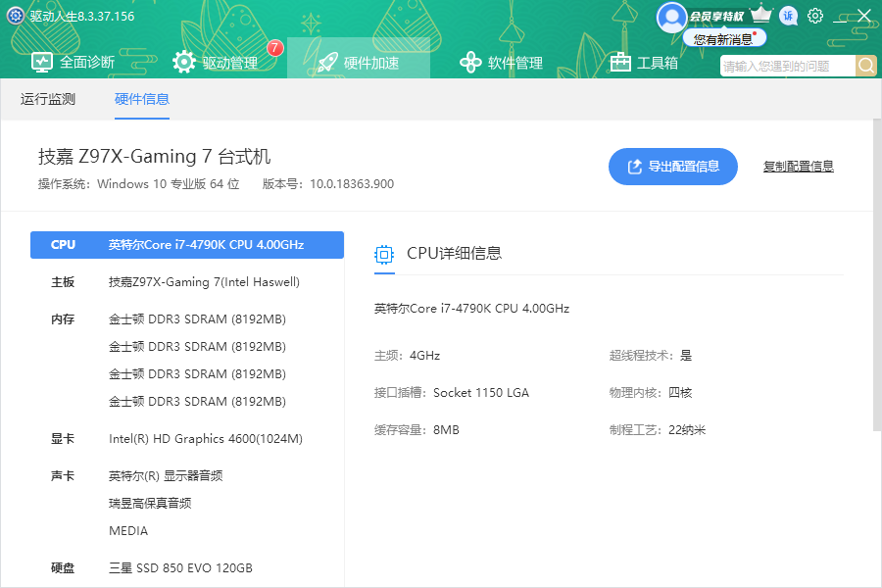Click the 操作系统 Windows 10 专业版 text
This screenshot has width=882, height=588.
coord(138,184)
